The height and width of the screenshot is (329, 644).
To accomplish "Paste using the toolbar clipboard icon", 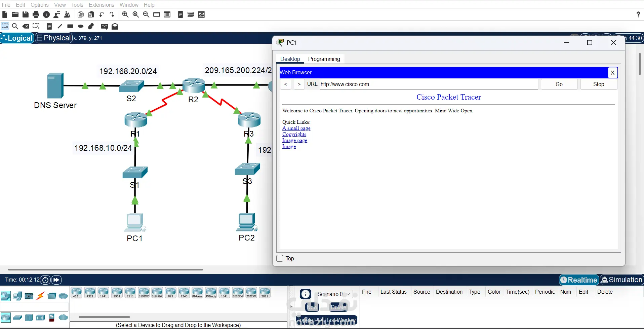I will tap(91, 14).
